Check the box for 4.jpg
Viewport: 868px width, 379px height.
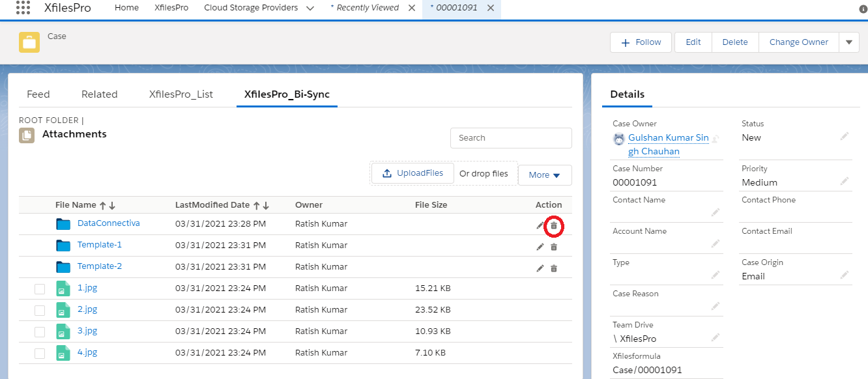pos(40,354)
